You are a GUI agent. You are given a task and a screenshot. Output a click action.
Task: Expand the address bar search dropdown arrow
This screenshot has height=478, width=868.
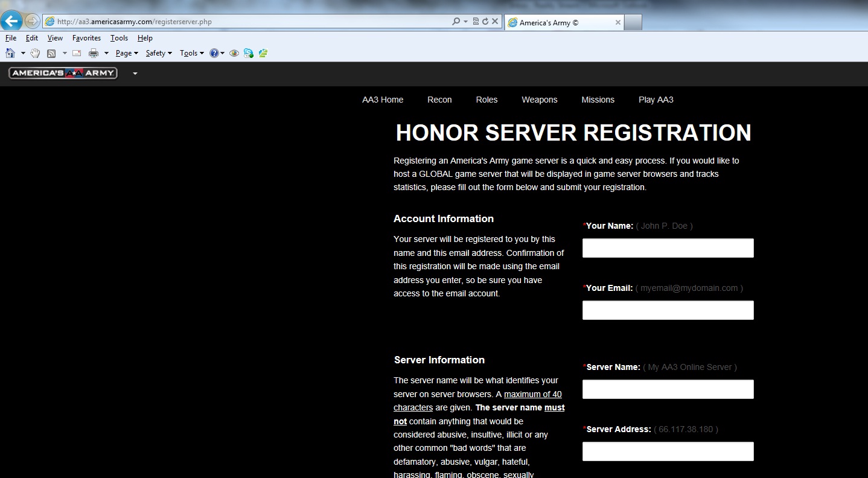[x=465, y=22]
